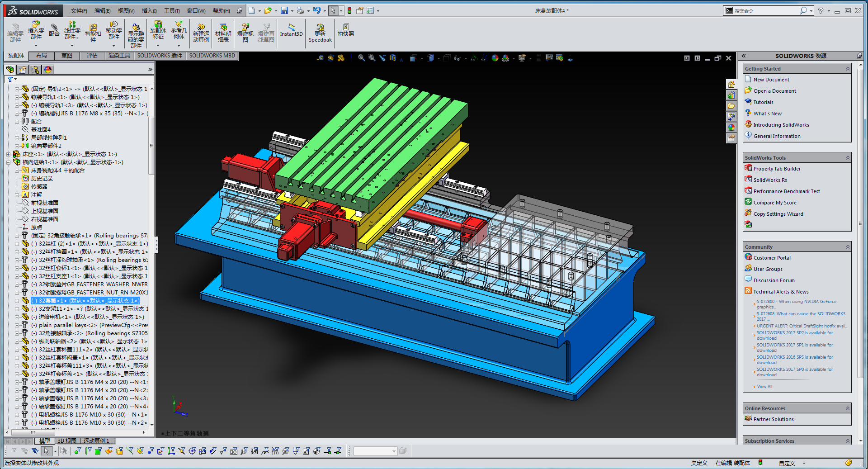
Task: Toggle the Instant3D tool
Action: pyautogui.click(x=291, y=30)
